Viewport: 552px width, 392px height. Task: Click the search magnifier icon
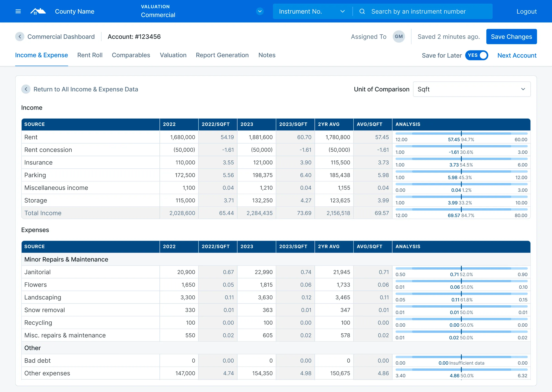(362, 11)
